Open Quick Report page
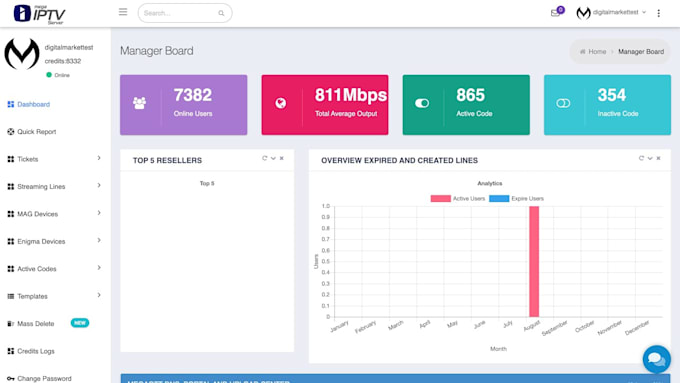The width and height of the screenshot is (680, 383). point(36,131)
